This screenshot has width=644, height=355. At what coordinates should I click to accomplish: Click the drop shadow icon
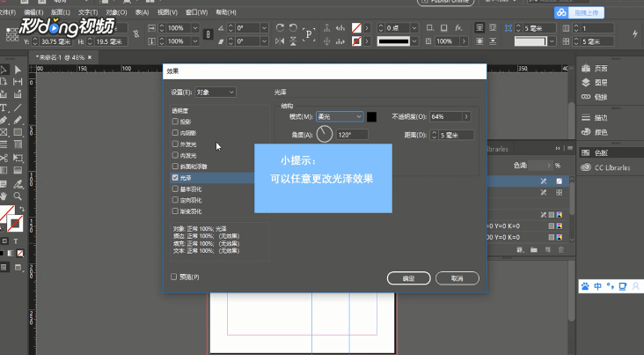(x=444, y=28)
